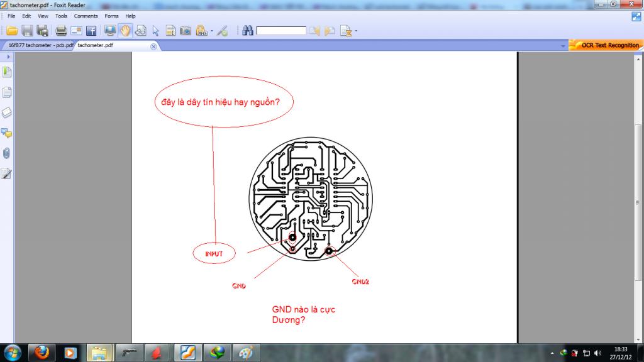Open the Help menu

click(130, 16)
